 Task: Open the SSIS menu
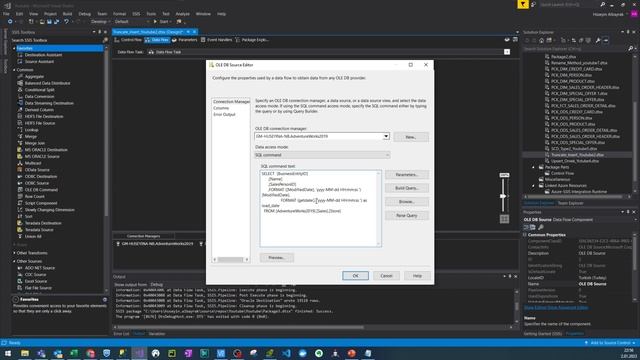pyautogui.click(x=136, y=14)
